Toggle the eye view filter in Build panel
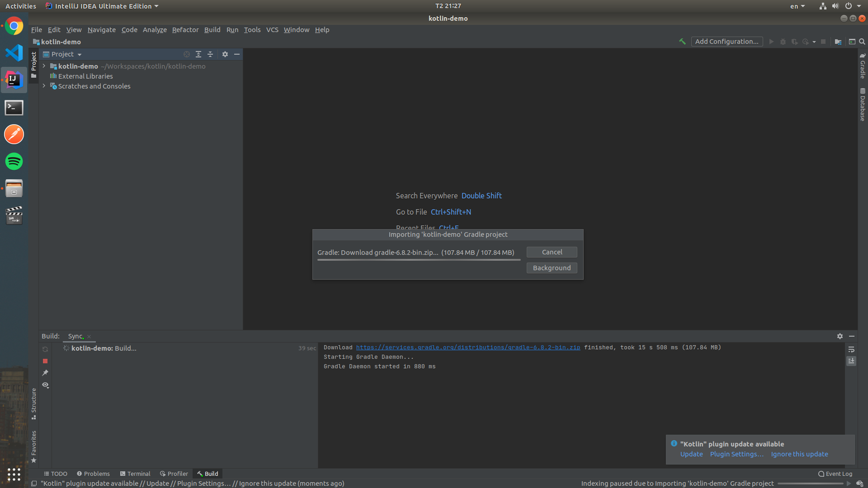This screenshot has width=868, height=488. pyautogui.click(x=45, y=385)
